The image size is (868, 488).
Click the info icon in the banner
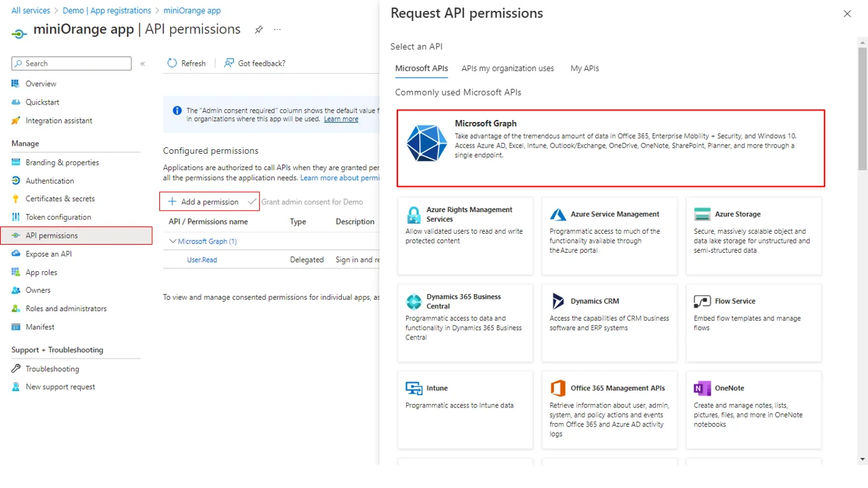pyautogui.click(x=177, y=110)
